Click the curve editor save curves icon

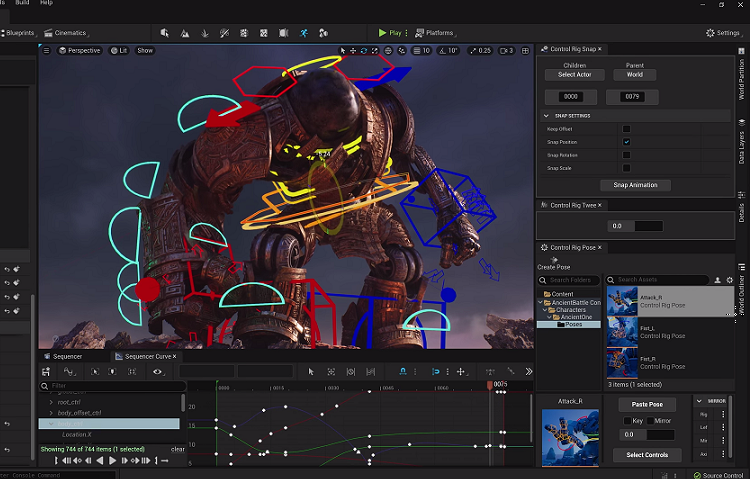click(x=46, y=372)
